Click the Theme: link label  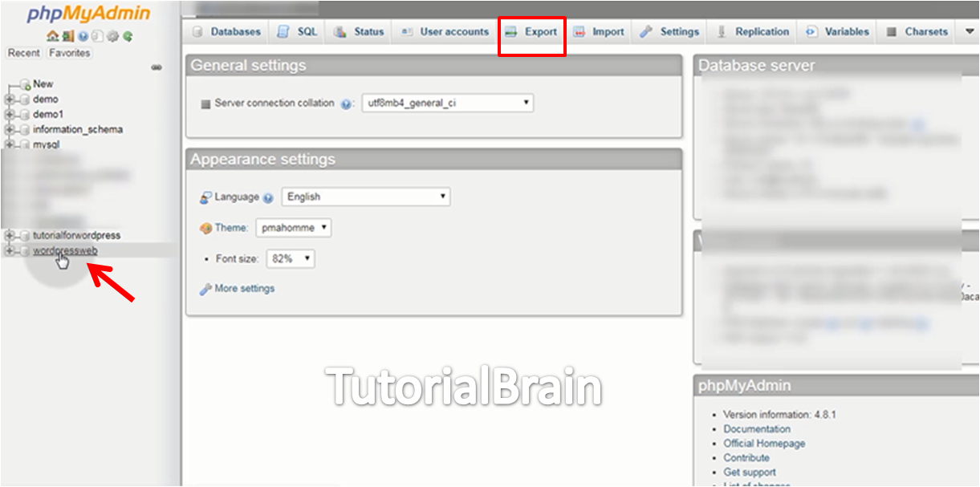coord(231,228)
